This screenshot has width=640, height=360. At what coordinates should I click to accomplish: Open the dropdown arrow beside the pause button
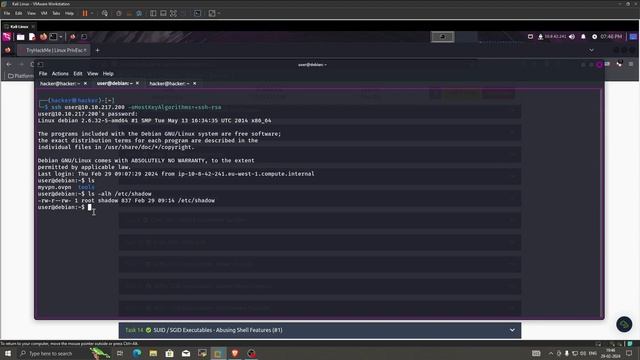(92, 13)
